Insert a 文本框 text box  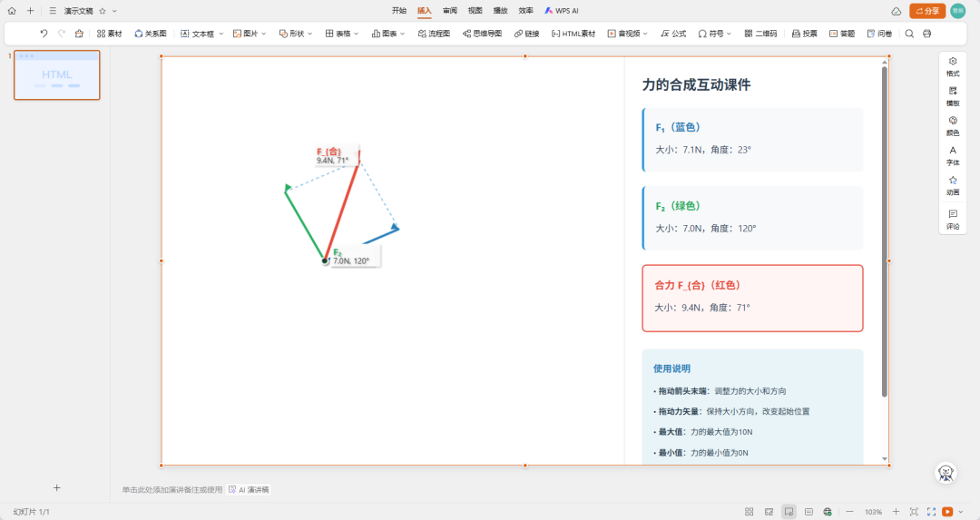click(x=198, y=34)
